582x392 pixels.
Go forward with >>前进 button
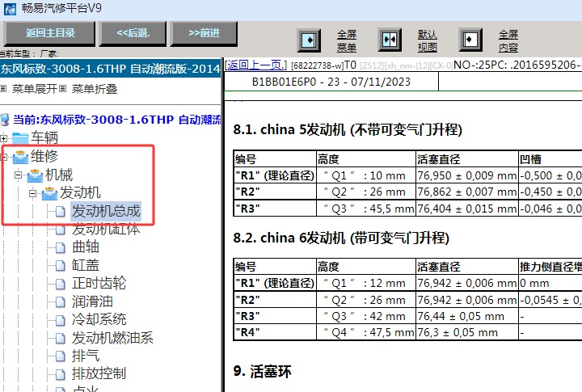(x=204, y=33)
